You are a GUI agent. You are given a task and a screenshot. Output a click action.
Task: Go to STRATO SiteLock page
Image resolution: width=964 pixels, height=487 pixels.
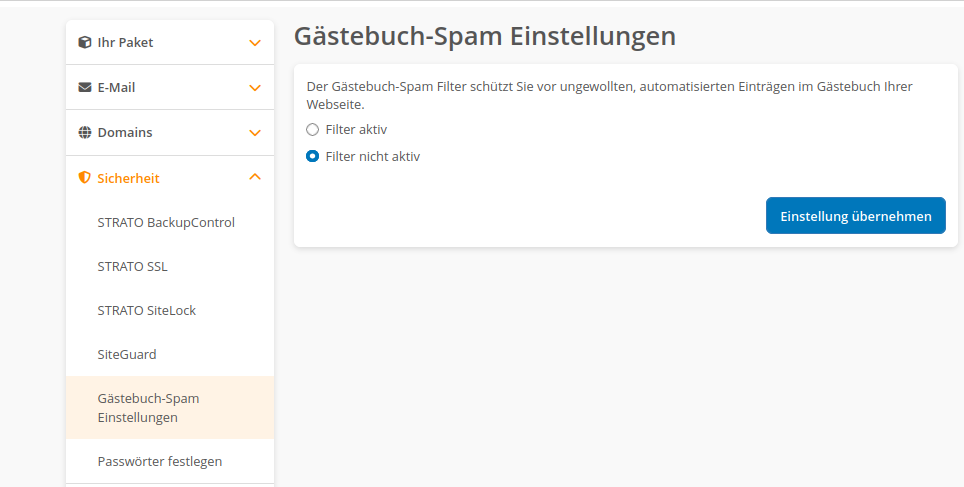click(x=147, y=310)
